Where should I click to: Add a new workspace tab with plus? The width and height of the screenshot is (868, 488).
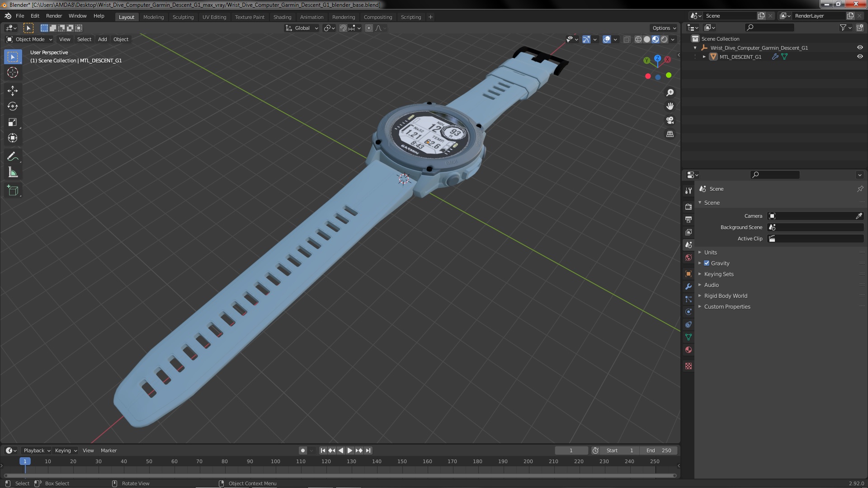click(430, 17)
